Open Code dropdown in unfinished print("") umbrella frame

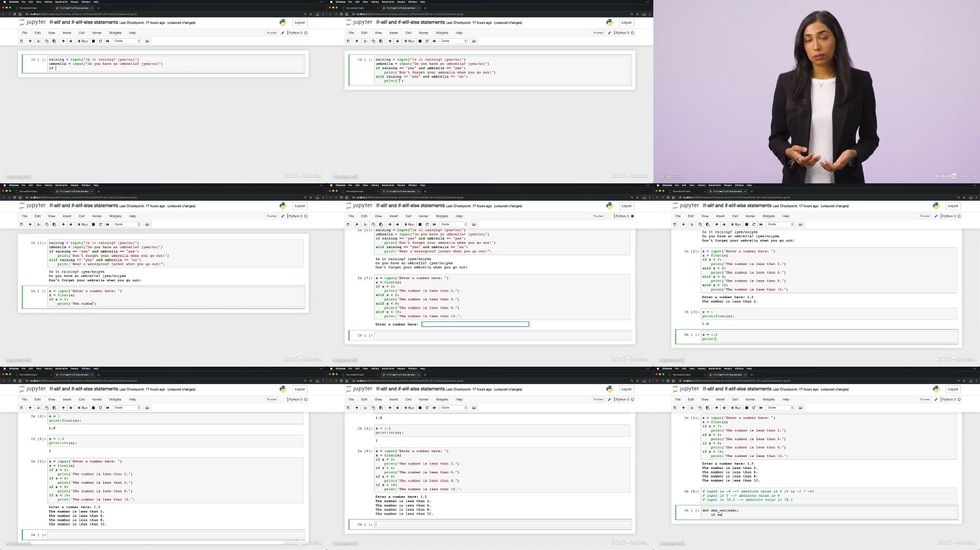[454, 41]
